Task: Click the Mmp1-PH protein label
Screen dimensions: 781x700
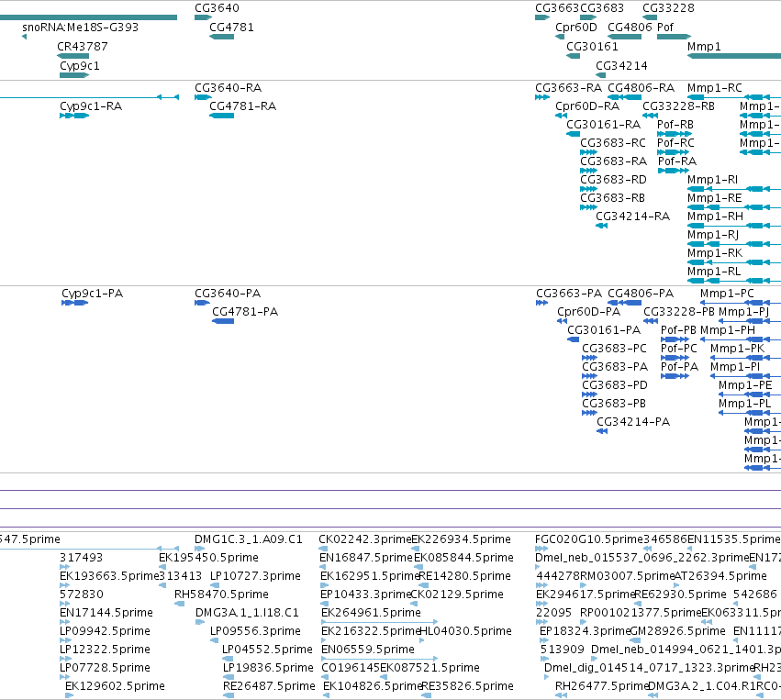Action: coord(727,330)
